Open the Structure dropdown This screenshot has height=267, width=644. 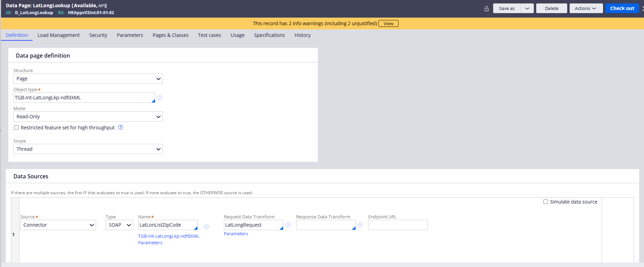coord(88,79)
